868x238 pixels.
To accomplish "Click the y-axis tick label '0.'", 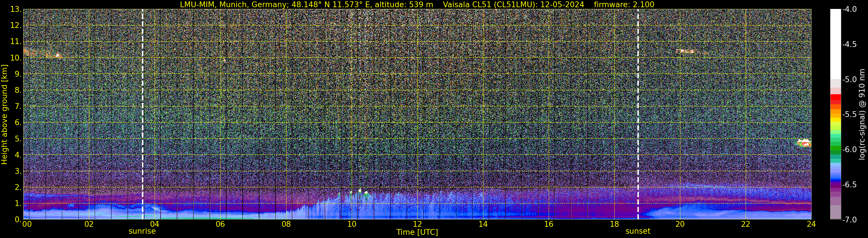I will pyautogui.click(x=18, y=220).
